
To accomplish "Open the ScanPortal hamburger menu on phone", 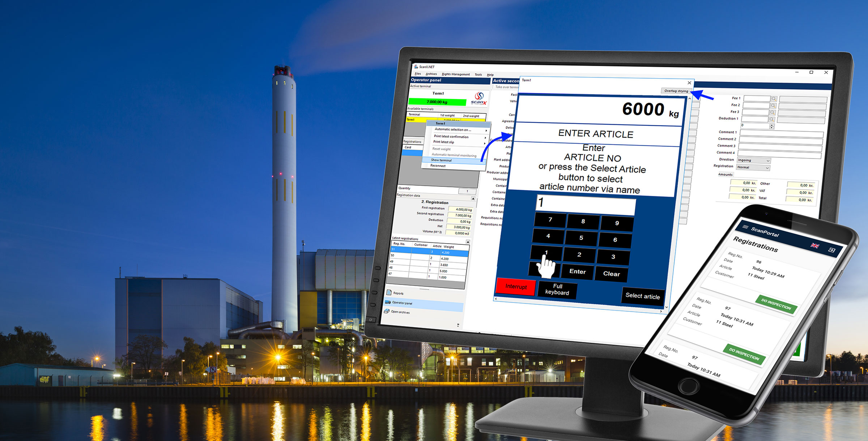I will [745, 227].
